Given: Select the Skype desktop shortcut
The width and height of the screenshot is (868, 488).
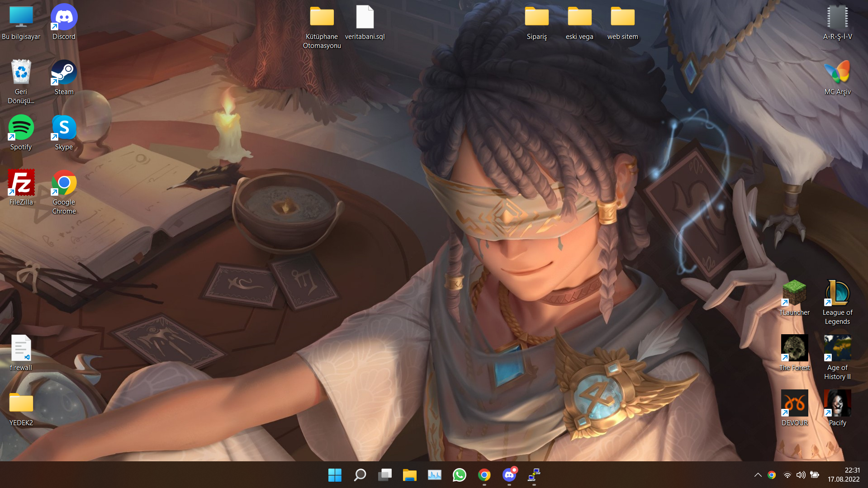Looking at the screenshot, I should [x=64, y=133].
